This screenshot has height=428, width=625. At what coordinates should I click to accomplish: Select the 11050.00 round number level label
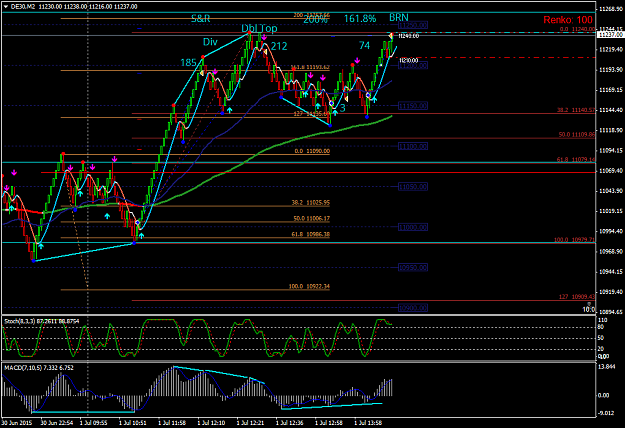[x=413, y=187]
